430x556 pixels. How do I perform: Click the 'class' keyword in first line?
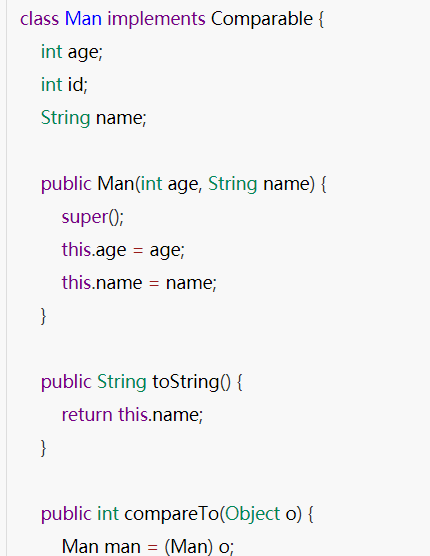(39, 18)
